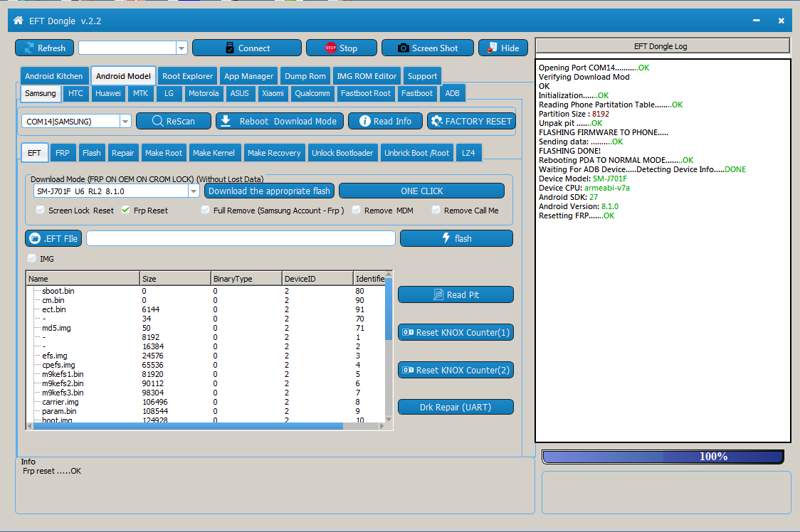800x532 pixels.
Task: Open the Unlock Bootloader sub-tab
Action: 342,153
